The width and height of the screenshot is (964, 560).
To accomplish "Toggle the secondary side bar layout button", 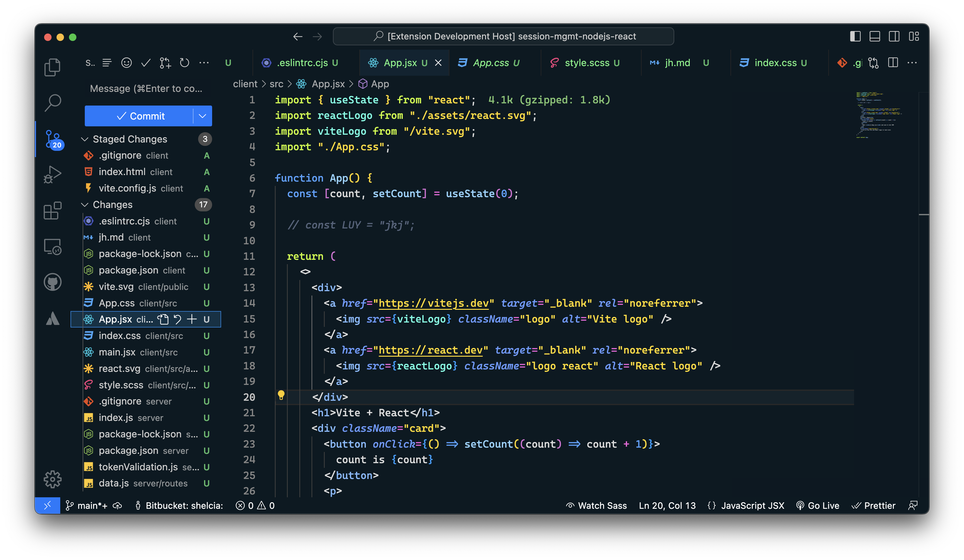I will [x=894, y=36].
